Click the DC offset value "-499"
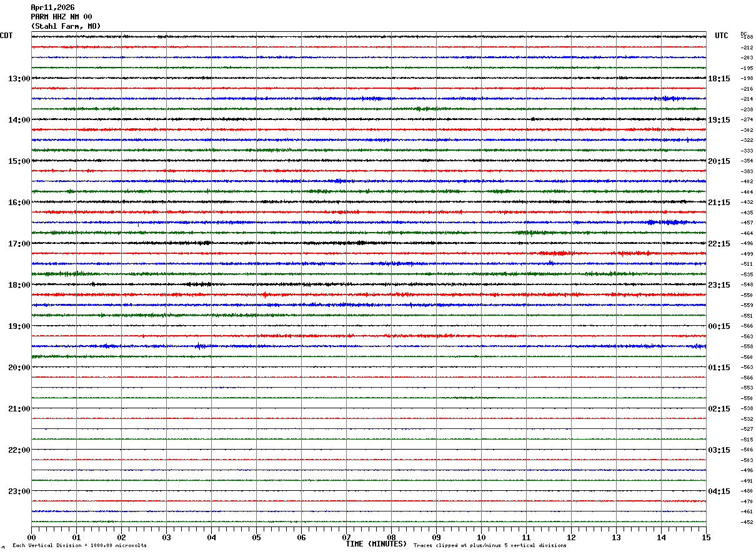The width and height of the screenshot is (756, 554). pos(747,254)
